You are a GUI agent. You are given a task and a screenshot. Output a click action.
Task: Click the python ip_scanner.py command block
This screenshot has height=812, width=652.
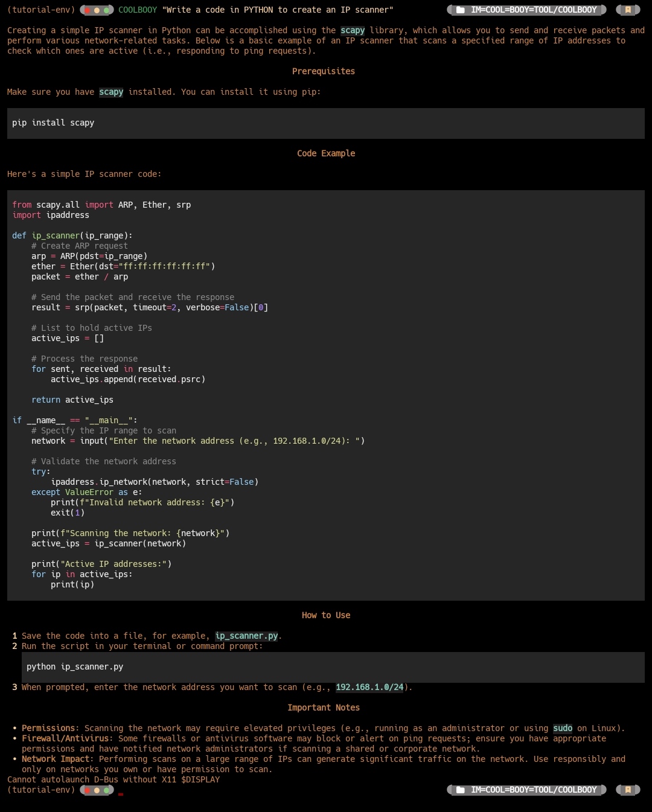[333, 667]
